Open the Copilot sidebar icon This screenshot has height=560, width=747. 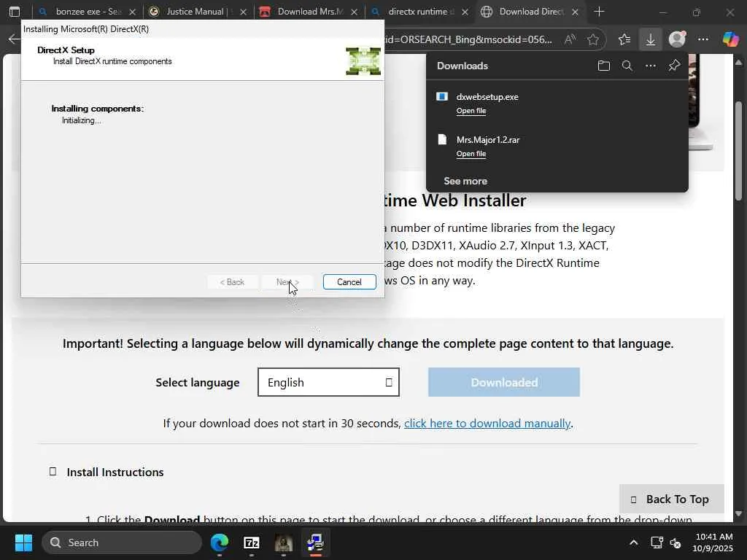730,39
